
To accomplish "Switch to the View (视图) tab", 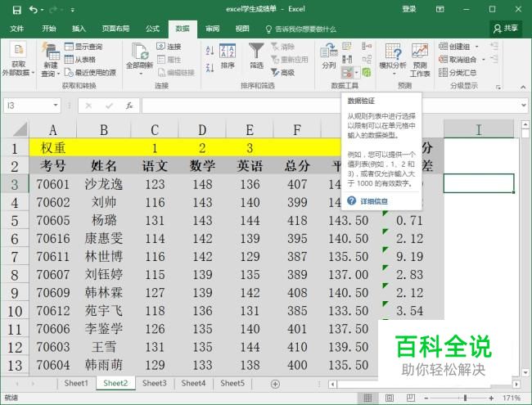I will (242, 29).
